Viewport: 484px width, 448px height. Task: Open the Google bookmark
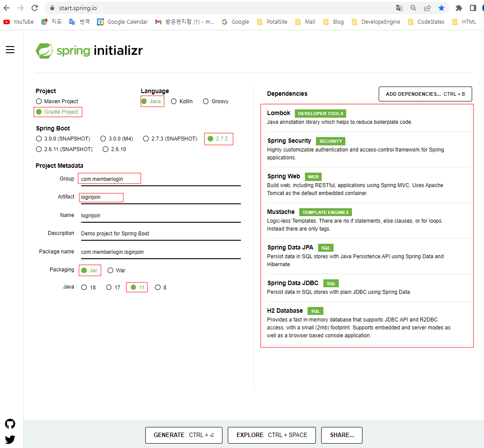[x=235, y=22]
